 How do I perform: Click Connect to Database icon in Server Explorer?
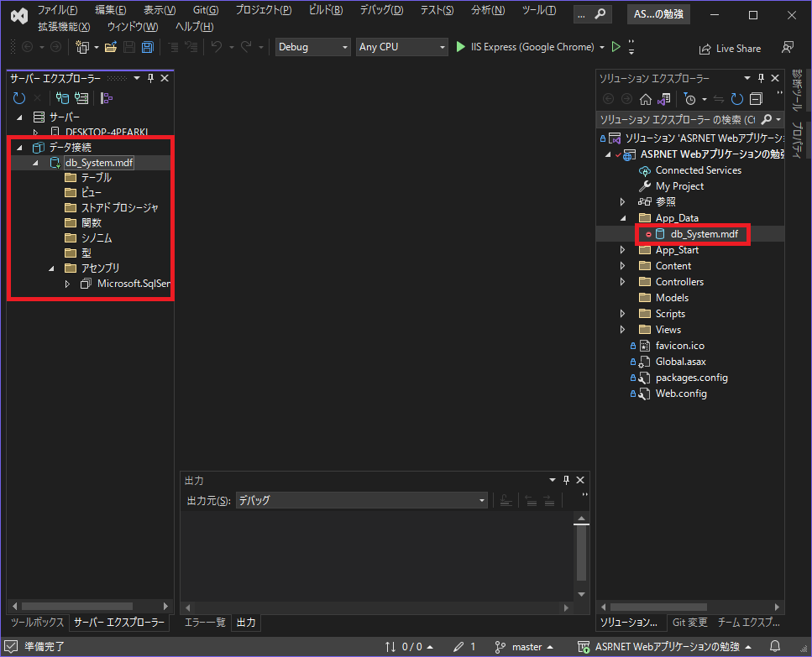tap(62, 98)
